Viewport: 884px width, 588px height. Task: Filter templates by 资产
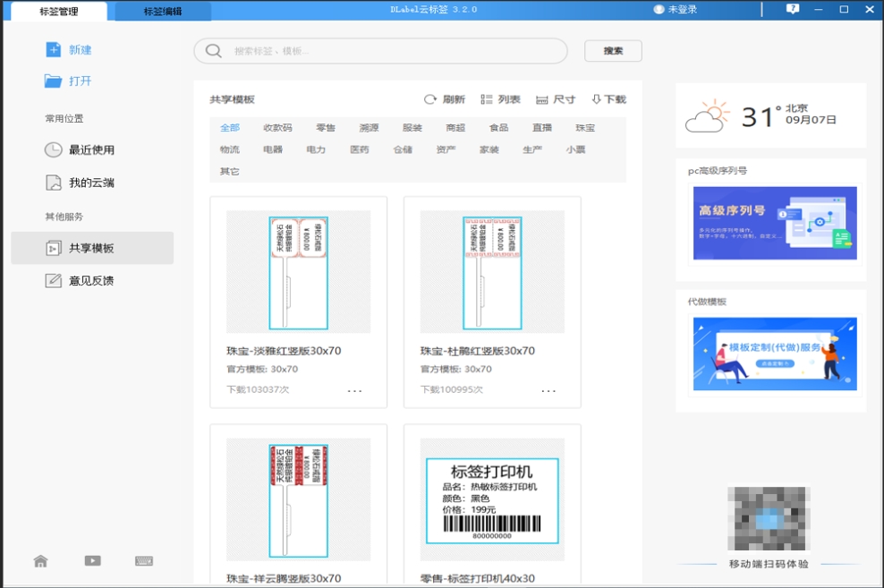tap(446, 149)
